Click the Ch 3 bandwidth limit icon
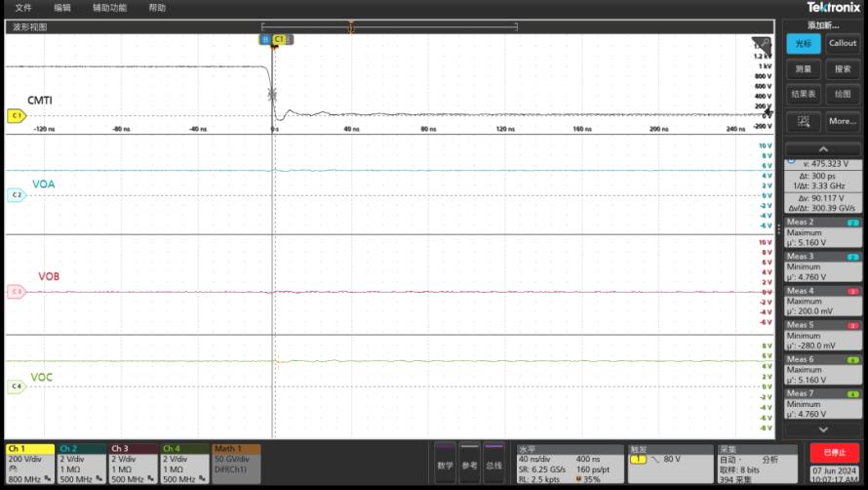This screenshot has height=490, width=868. pyautogui.click(x=150, y=478)
